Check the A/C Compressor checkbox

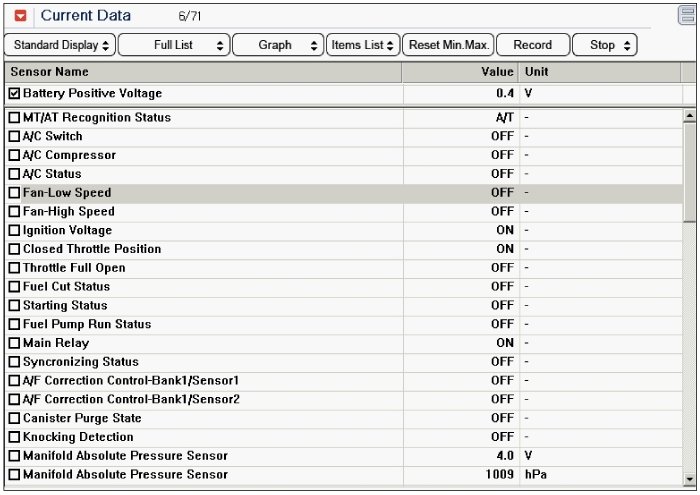[x=14, y=155]
